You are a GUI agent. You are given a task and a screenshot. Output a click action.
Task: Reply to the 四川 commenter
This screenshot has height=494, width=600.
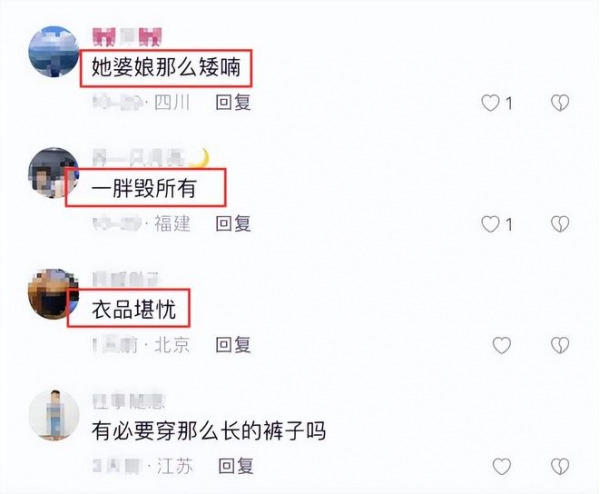(233, 103)
